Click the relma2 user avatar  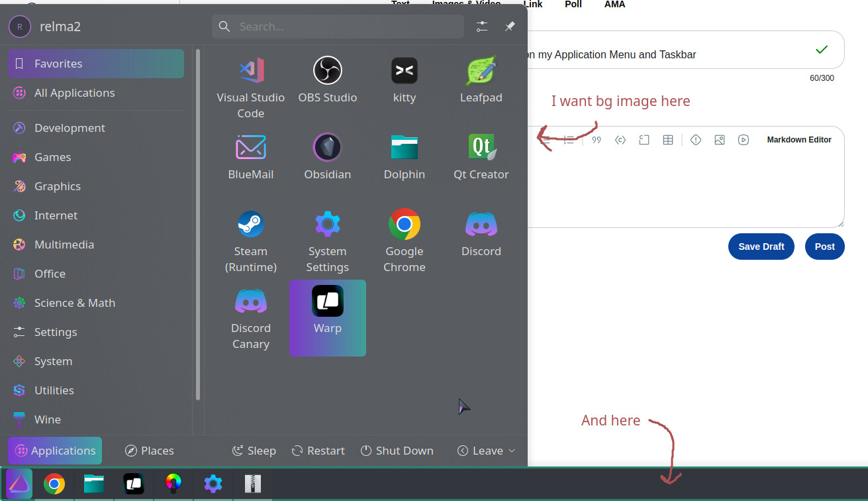[20, 27]
